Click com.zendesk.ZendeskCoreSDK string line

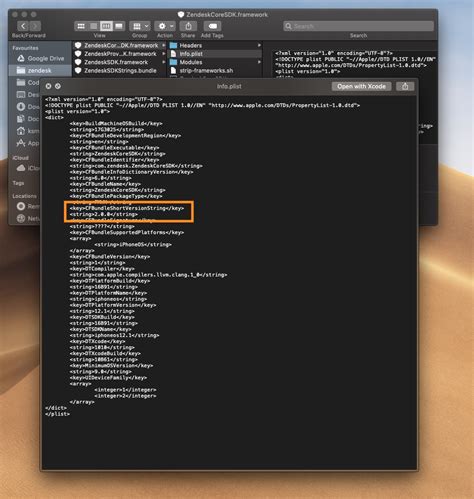(x=136, y=166)
